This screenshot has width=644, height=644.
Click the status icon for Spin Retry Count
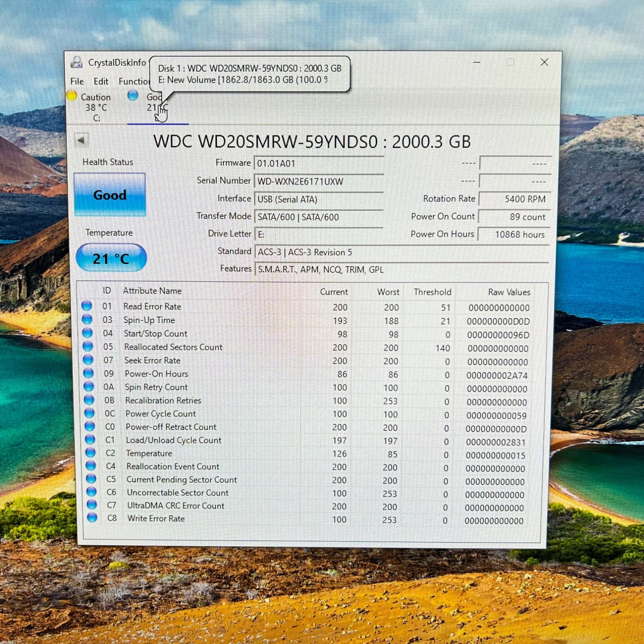point(89,386)
